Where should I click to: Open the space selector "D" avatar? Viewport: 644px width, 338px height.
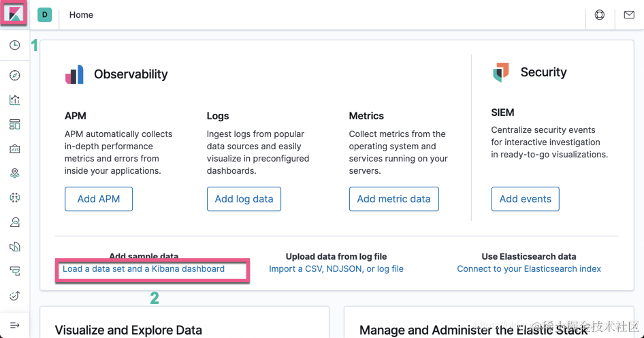(45, 15)
